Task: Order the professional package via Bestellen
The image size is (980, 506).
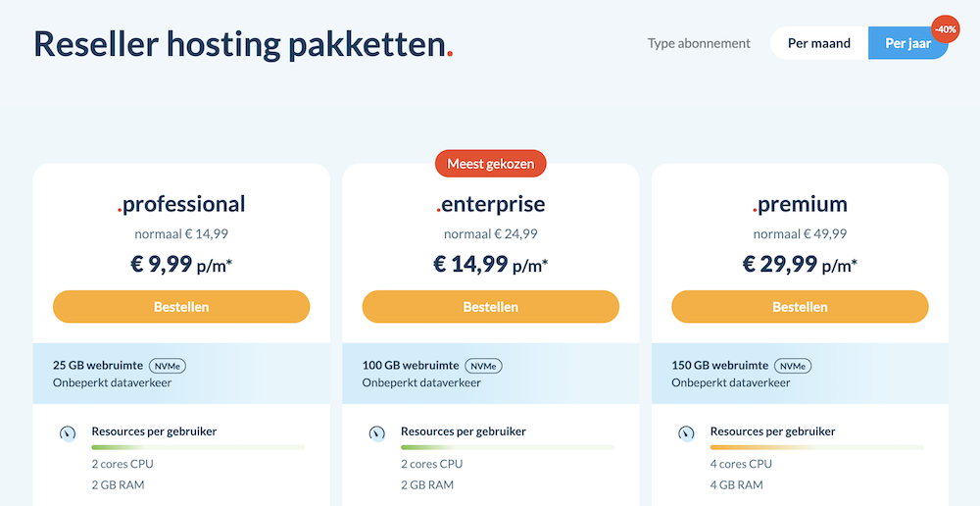Action: [181, 307]
